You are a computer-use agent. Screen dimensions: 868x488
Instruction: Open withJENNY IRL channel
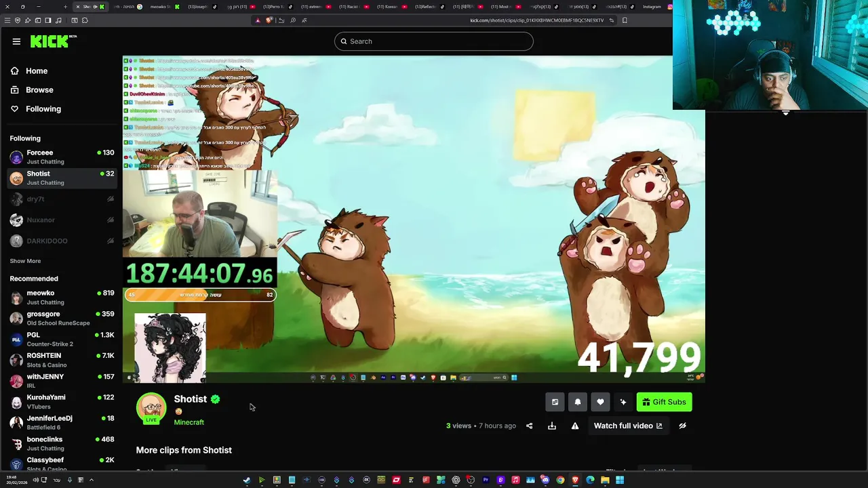click(x=62, y=381)
